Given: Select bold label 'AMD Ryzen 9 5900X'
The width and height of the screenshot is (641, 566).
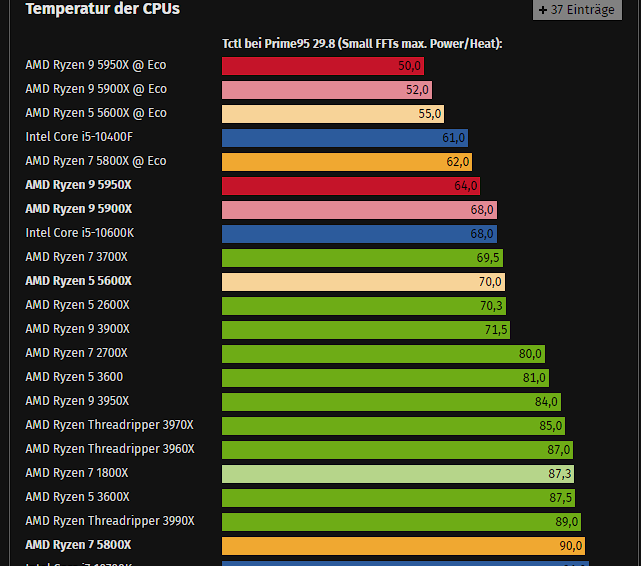Looking at the screenshot, I should 78,209.
